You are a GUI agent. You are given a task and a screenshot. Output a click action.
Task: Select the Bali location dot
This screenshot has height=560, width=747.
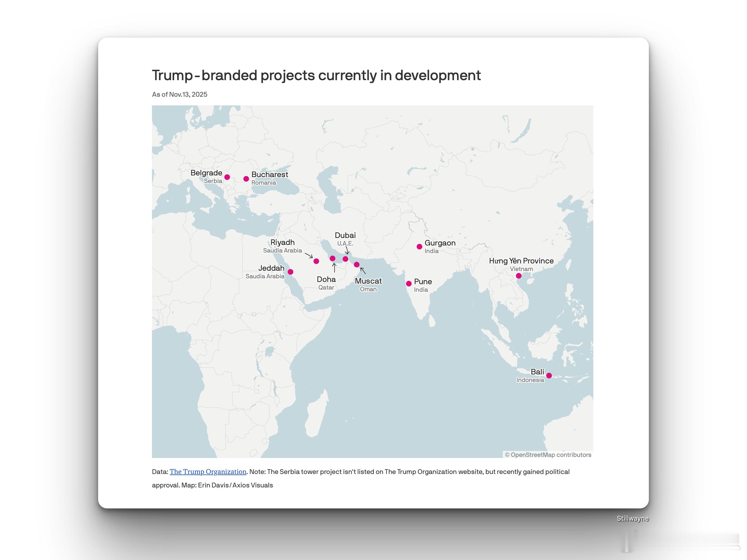(x=549, y=375)
